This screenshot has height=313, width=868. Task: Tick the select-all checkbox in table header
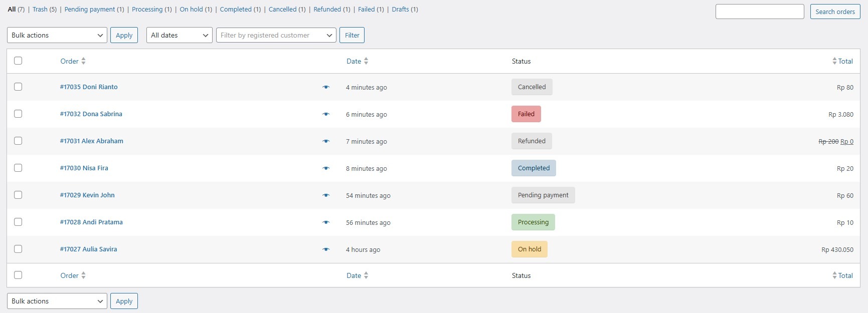point(18,61)
